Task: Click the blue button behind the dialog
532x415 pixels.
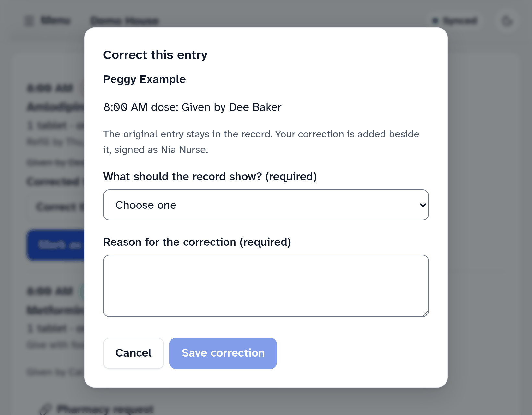Action: tap(56, 245)
